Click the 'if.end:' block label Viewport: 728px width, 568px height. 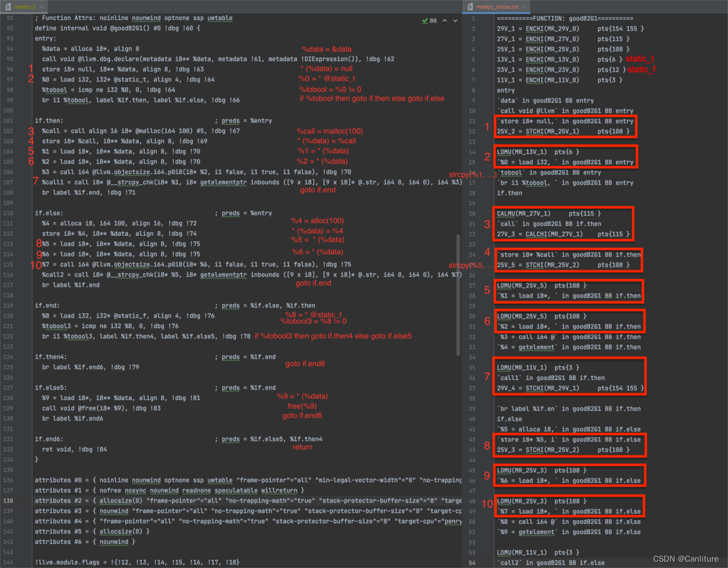47,306
